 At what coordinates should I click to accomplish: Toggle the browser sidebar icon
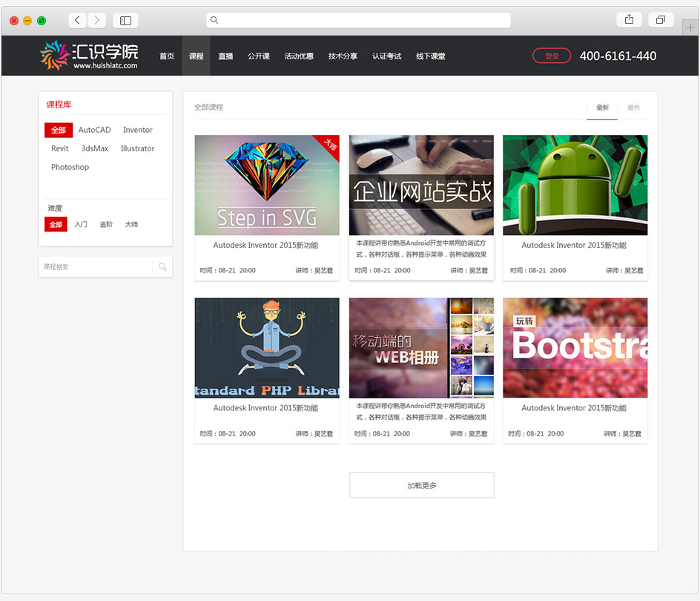[x=125, y=20]
